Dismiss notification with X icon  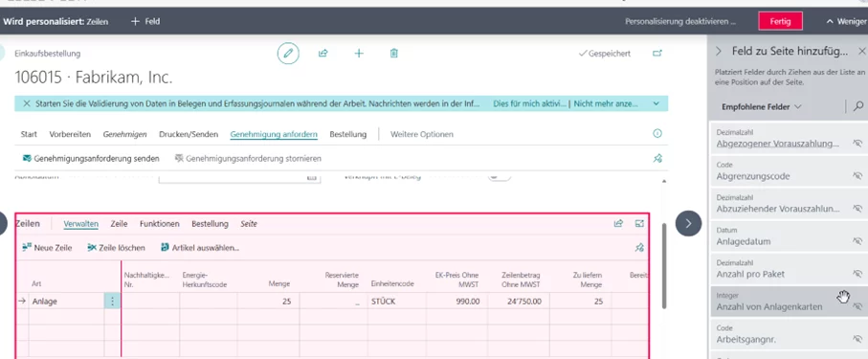point(26,103)
